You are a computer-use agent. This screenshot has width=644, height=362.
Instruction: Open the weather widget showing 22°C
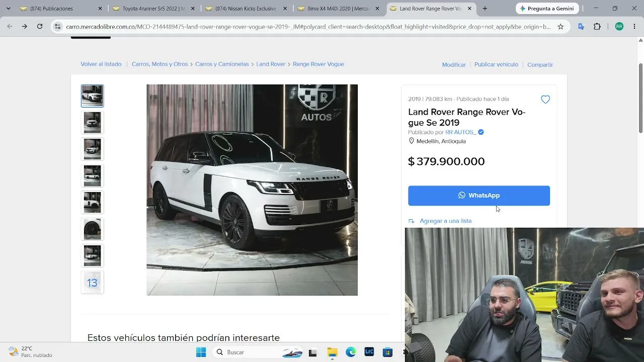(30, 352)
